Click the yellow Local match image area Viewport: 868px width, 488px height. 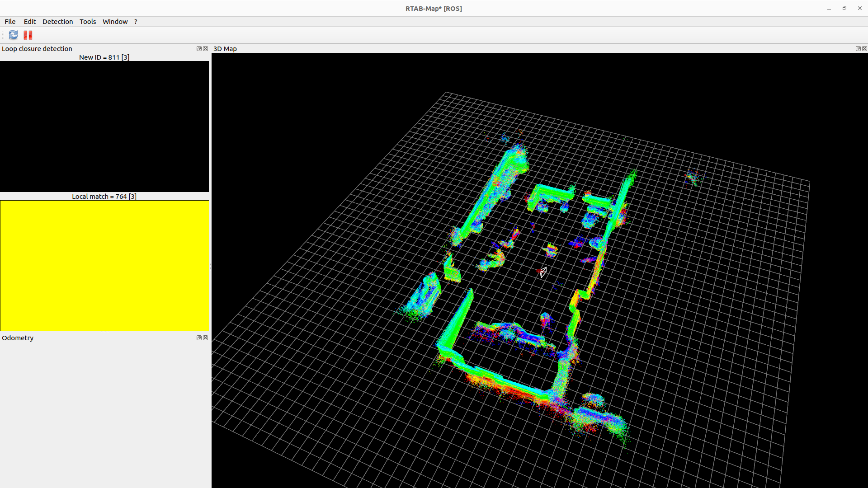click(x=104, y=265)
